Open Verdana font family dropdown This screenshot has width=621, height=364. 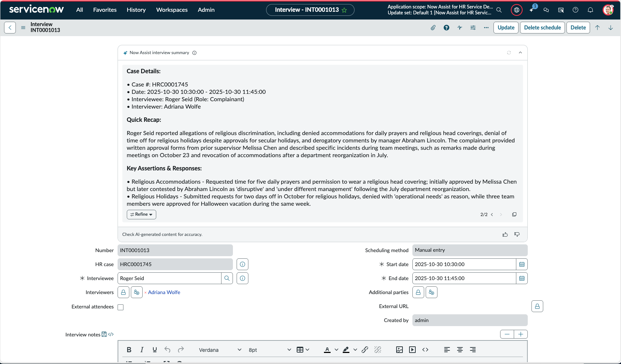click(220, 350)
